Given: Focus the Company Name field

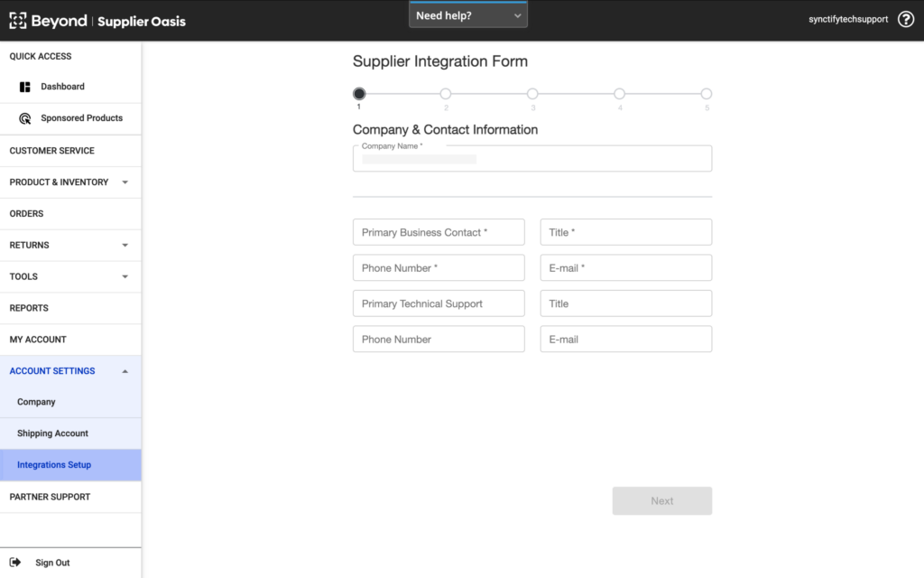Looking at the screenshot, I should point(532,159).
